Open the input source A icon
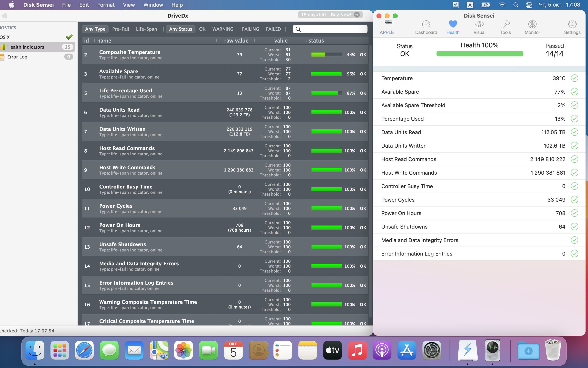 [x=470, y=5]
